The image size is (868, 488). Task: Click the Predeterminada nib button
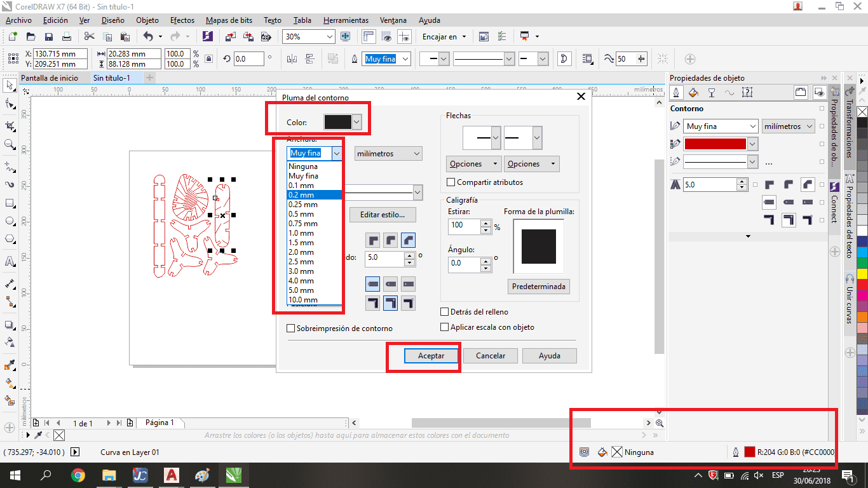point(539,287)
